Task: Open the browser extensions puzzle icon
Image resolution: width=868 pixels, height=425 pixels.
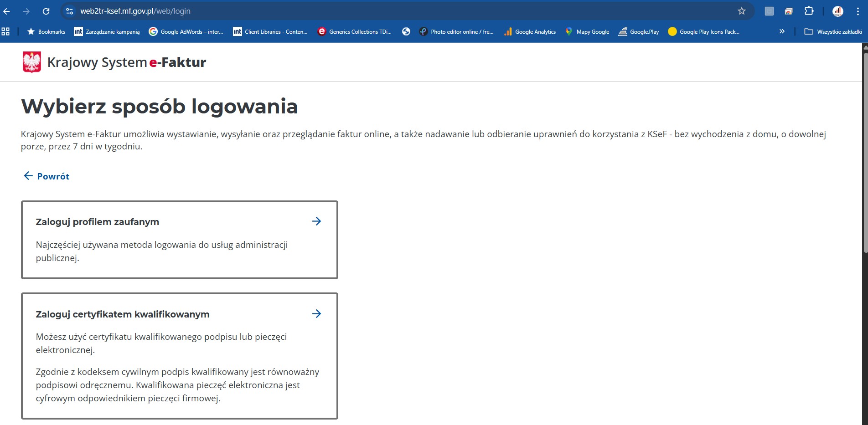Action: 809,11
